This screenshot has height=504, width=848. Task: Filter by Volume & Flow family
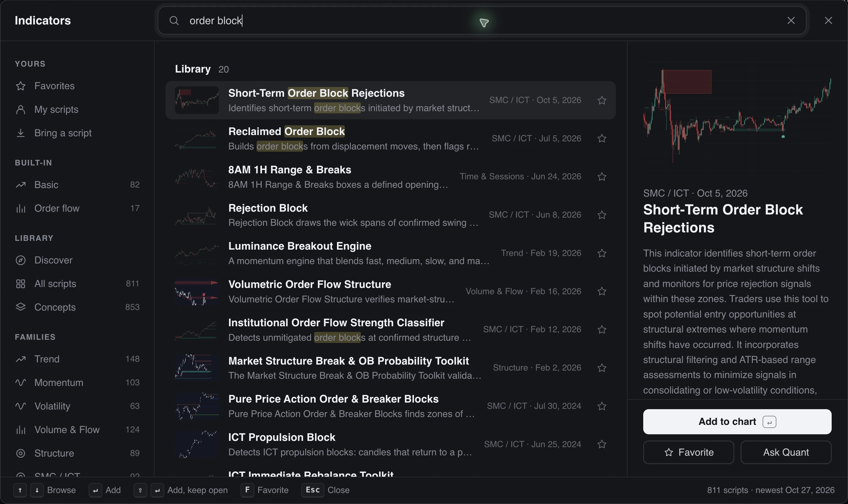[78, 430]
